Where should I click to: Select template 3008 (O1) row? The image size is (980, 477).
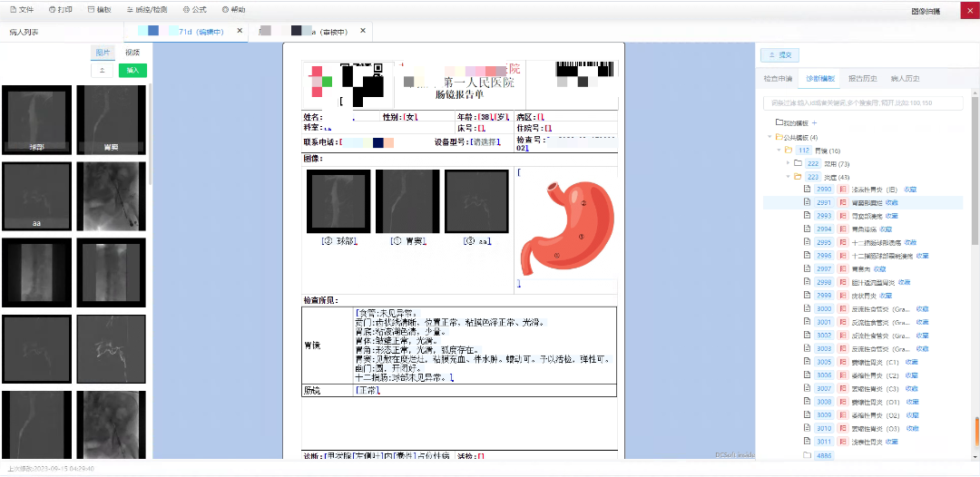(x=863, y=402)
